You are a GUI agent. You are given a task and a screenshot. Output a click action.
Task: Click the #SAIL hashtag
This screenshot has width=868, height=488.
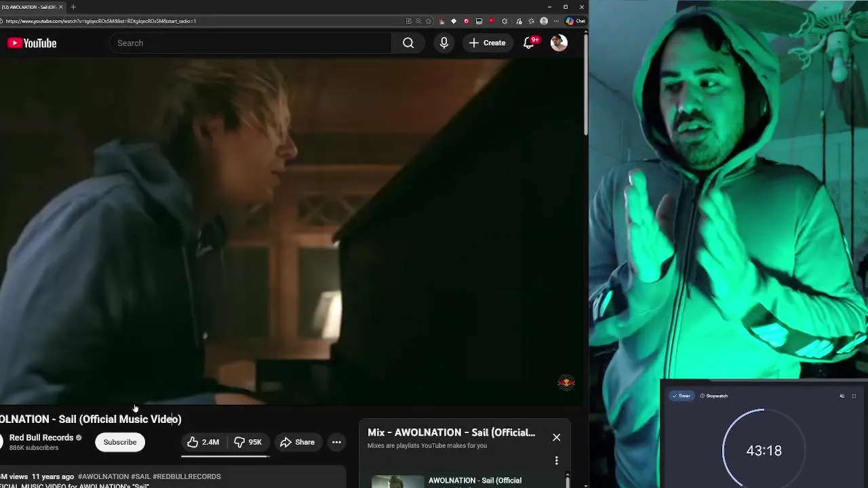tap(140, 476)
